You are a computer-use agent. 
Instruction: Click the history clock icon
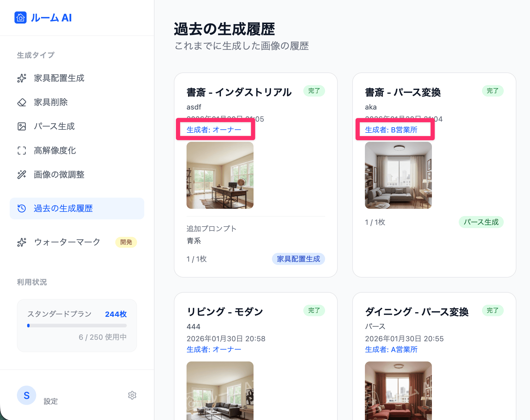tap(22, 208)
